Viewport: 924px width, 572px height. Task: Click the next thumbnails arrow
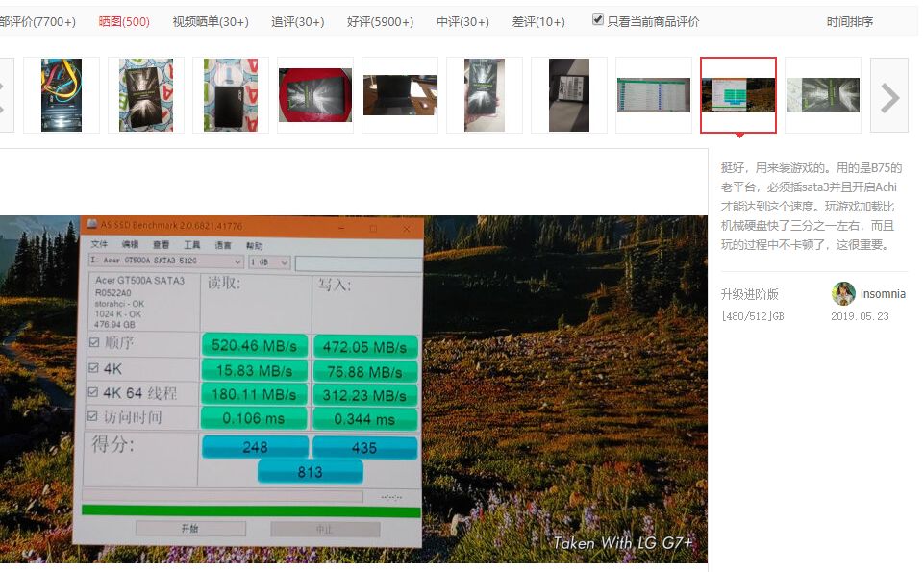889,95
